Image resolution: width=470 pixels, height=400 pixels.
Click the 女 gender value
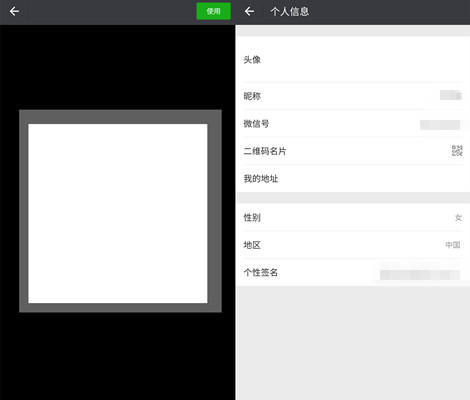point(459,218)
